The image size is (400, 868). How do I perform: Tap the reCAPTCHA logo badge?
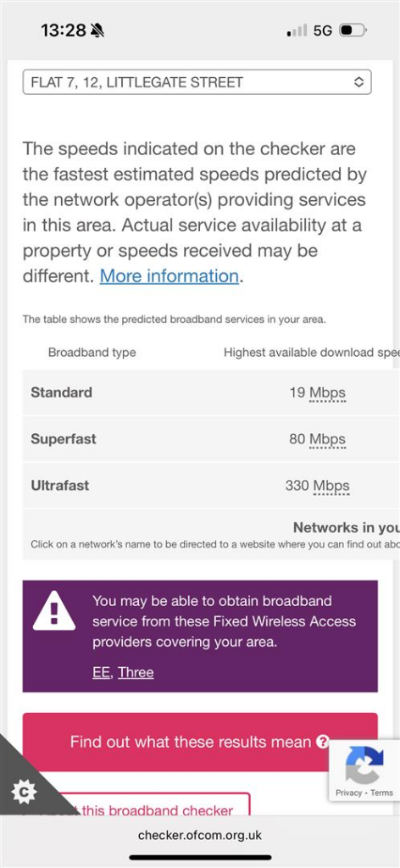[364, 765]
